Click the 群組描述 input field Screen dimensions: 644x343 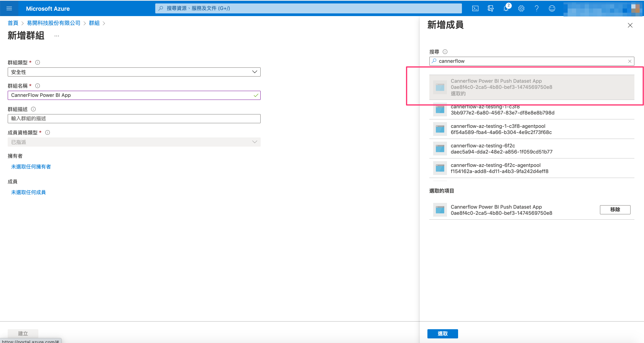point(134,119)
